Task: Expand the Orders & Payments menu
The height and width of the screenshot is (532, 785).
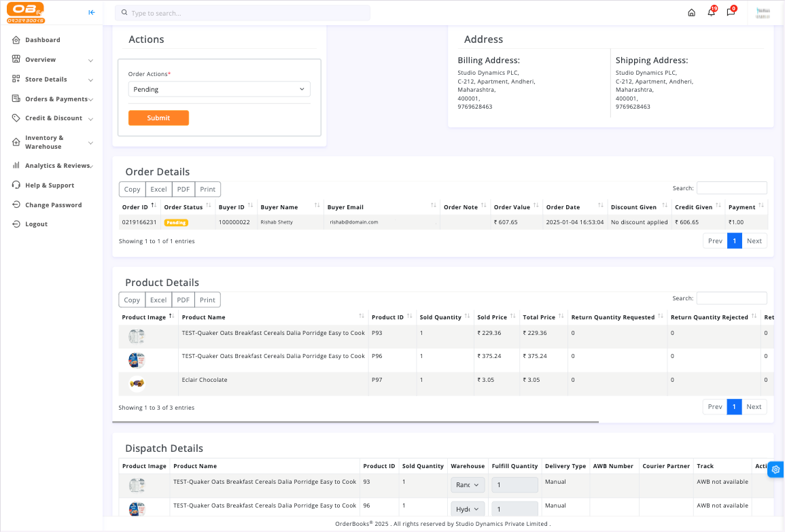Action: (53, 99)
